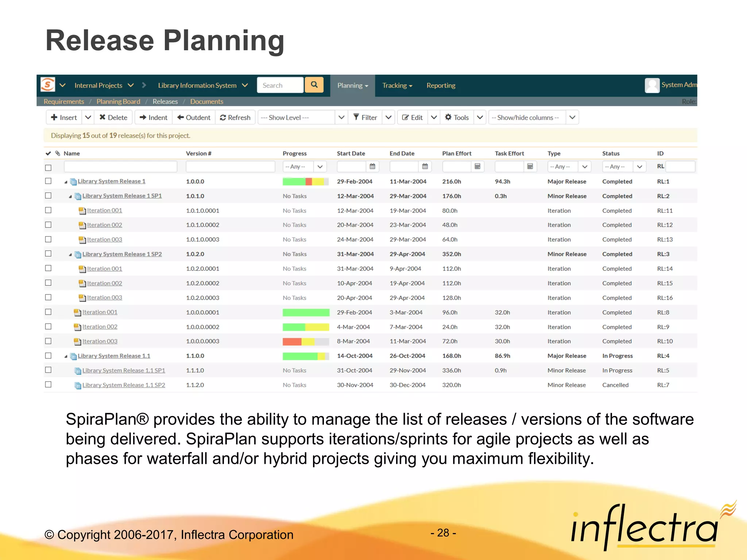747x560 pixels.
Task: Click the Version # filter text field
Action: (x=230, y=166)
